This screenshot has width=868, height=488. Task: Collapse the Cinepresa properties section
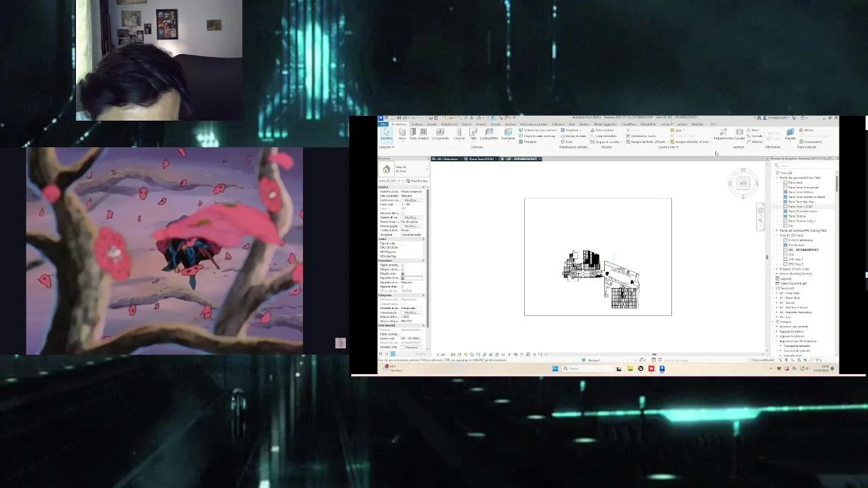pyautogui.click(x=423, y=295)
